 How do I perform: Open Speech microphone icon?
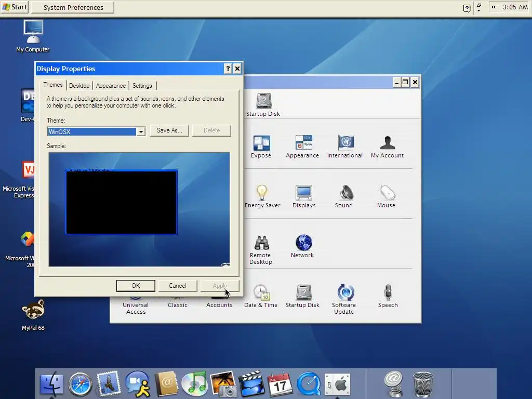tap(388, 292)
